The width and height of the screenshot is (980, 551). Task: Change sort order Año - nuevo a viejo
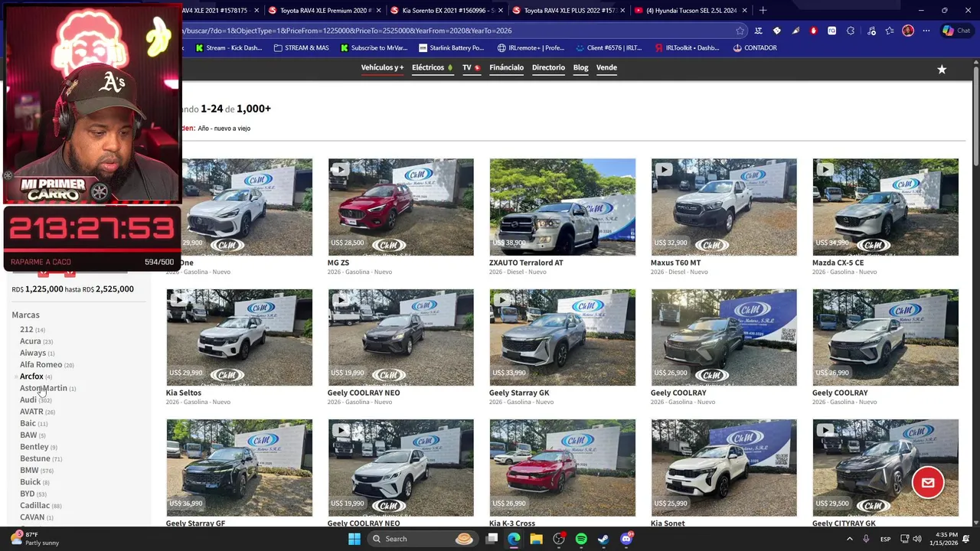click(x=224, y=129)
